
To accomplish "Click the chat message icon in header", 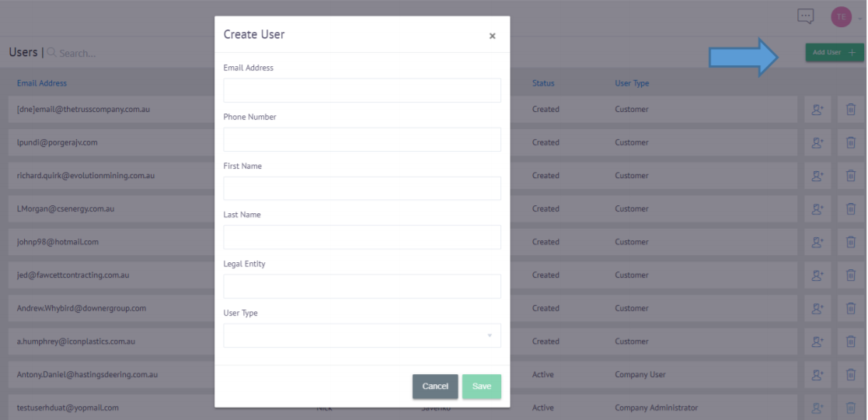I will tap(805, 16).
